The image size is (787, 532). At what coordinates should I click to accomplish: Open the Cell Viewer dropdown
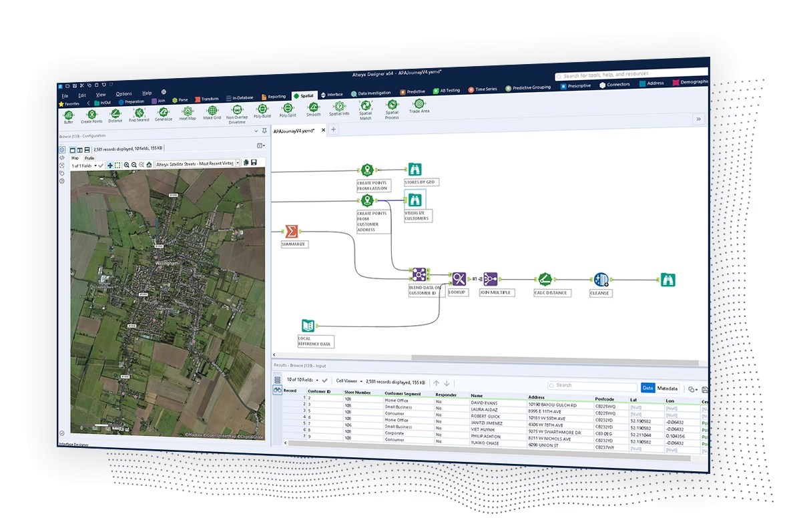pyautogui.click(x=349, y=381)
